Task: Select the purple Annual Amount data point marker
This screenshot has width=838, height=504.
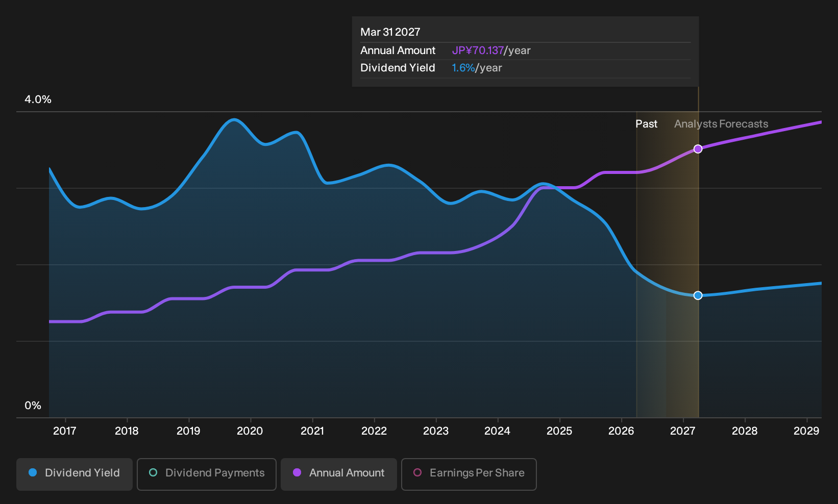Action: point(698,149)
